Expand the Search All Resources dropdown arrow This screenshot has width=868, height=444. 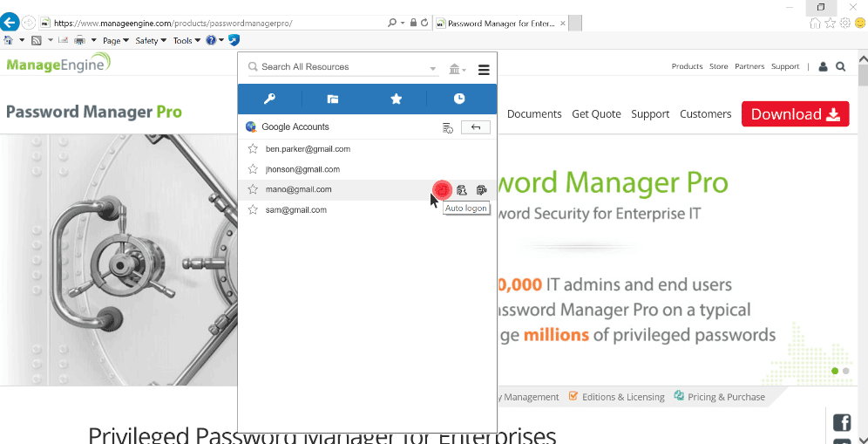tap(433, 69)
